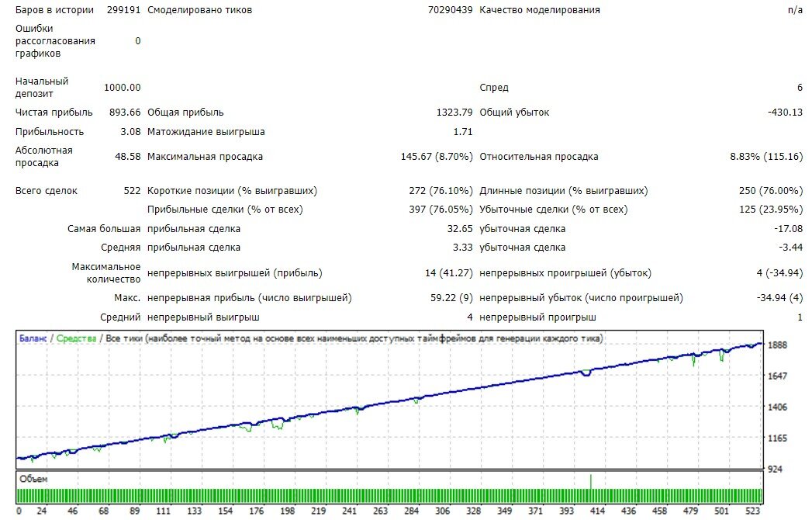This screenshot has width=812, height=520.
Task: Click the net profit value 893.66
Action: click(x=125, y=113)
